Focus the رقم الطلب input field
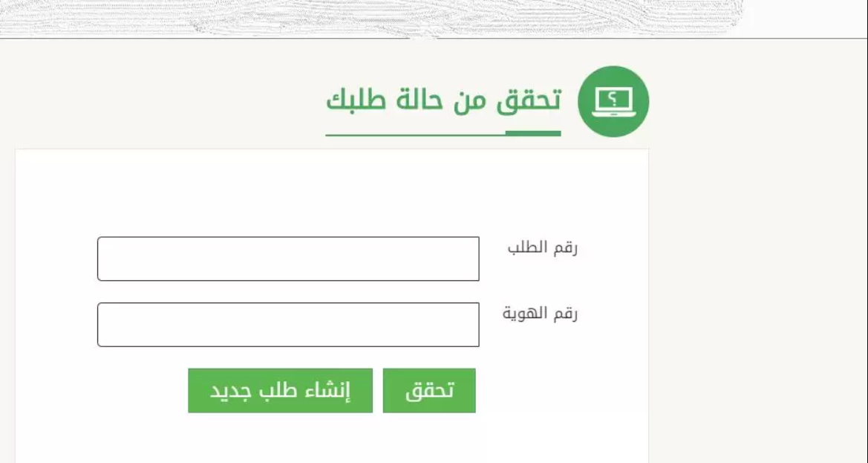Viewport: 868px width, 463px height. 288,259
